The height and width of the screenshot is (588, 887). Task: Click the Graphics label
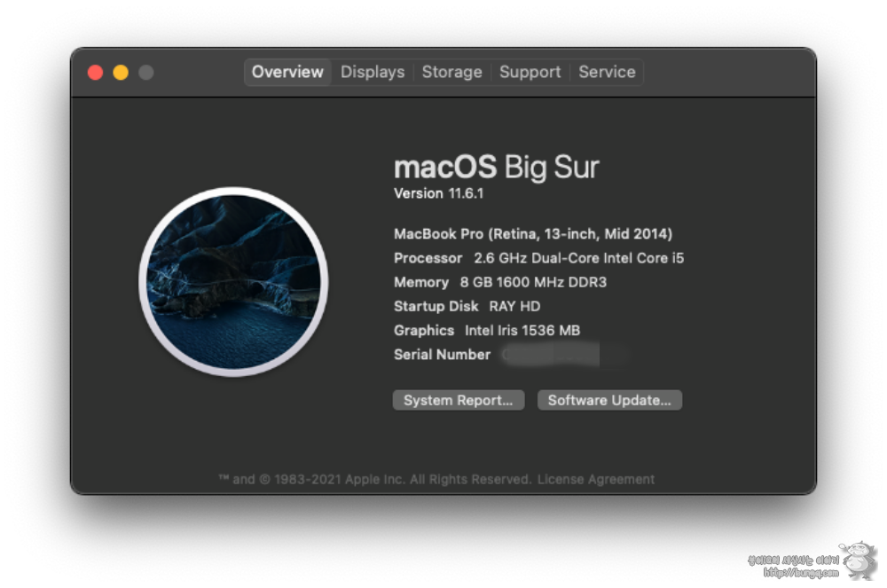pos(424,331)
